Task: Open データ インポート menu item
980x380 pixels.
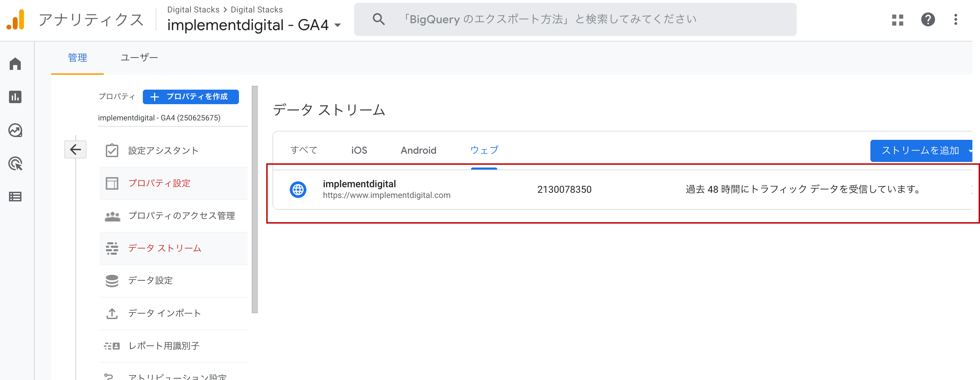Action: (x=174, y=313)
